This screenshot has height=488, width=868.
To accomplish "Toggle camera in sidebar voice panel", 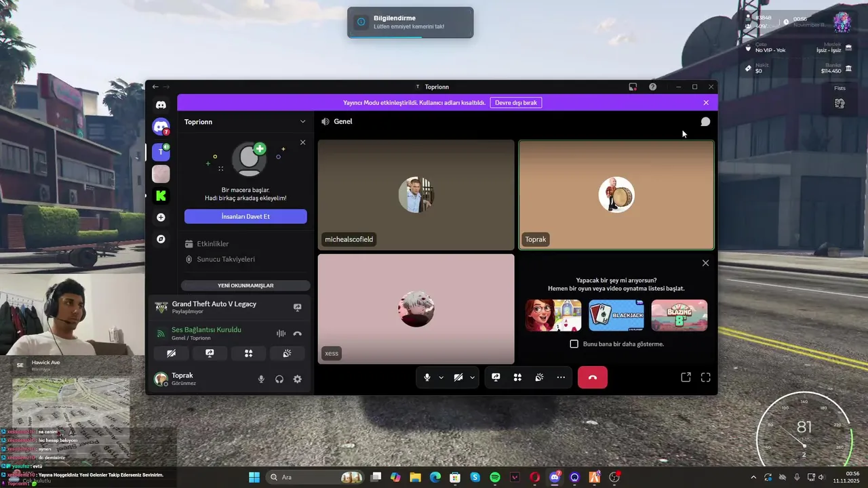I will [171, 353].
